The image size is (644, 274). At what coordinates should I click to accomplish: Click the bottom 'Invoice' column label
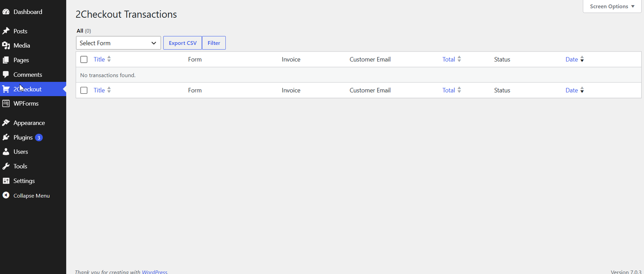(x=291, y=90)
